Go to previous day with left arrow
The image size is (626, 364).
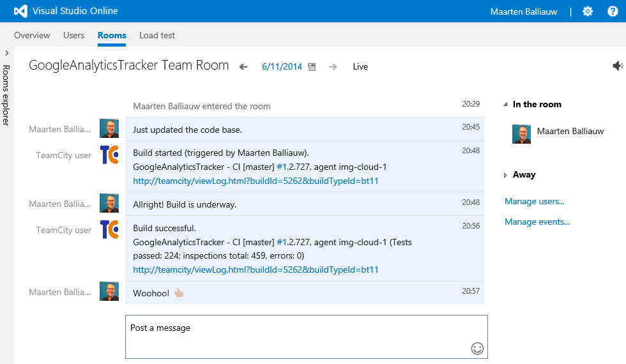(243, 66)
